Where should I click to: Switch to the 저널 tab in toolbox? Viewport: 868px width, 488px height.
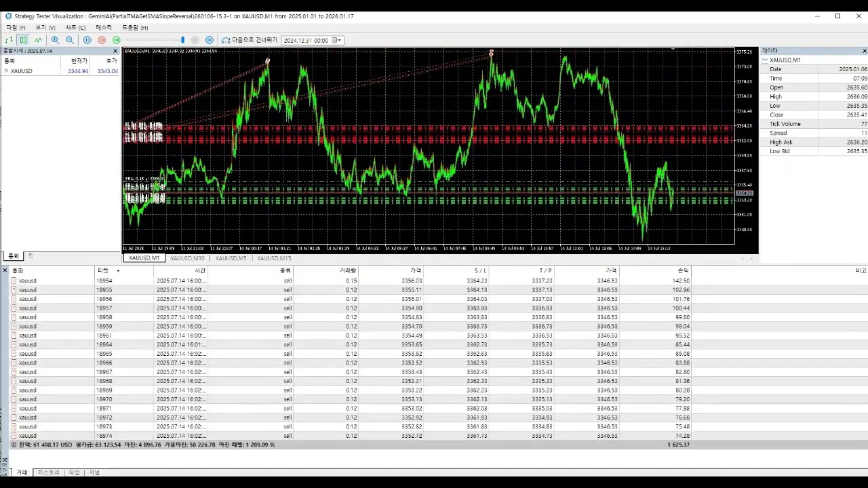point(94,472)
